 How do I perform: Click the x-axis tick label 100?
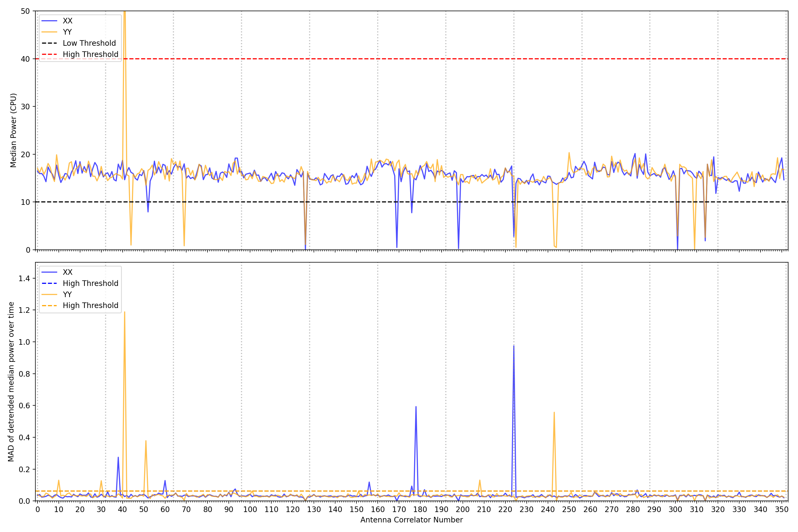tap(250, 509)
